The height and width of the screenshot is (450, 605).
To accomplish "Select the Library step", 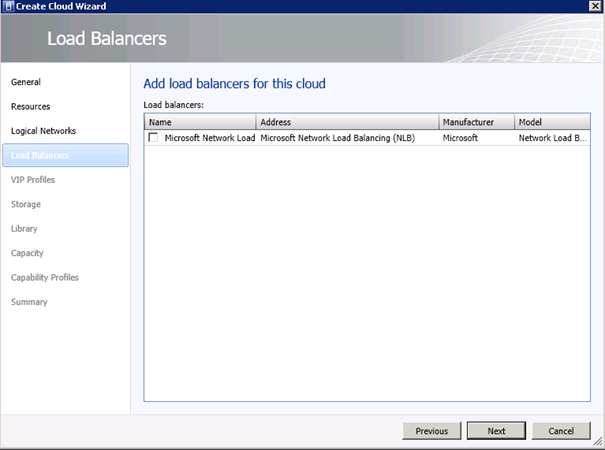I will point(24,229).
